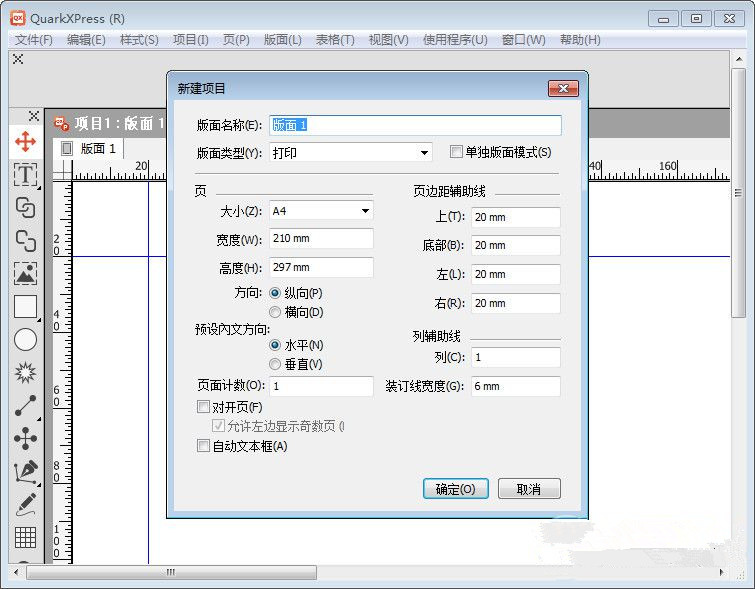Open the 样式 menu
The width and height of the screenshot is (755, 589).
139,39
